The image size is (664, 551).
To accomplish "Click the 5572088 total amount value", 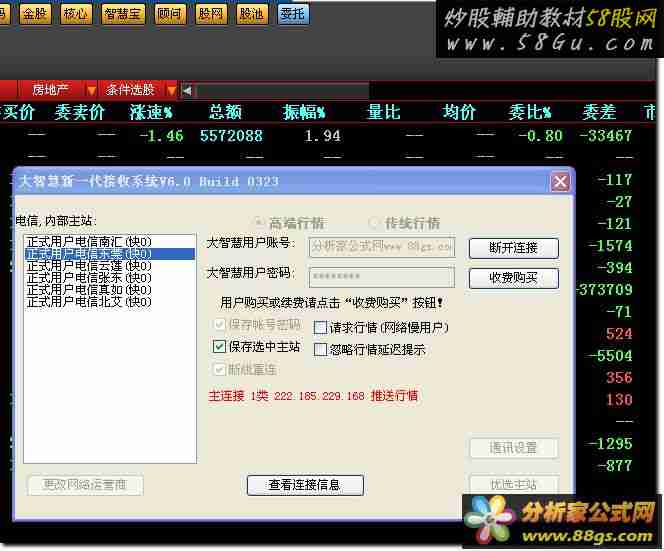I will pyautogui.click(x=231, y=136).
